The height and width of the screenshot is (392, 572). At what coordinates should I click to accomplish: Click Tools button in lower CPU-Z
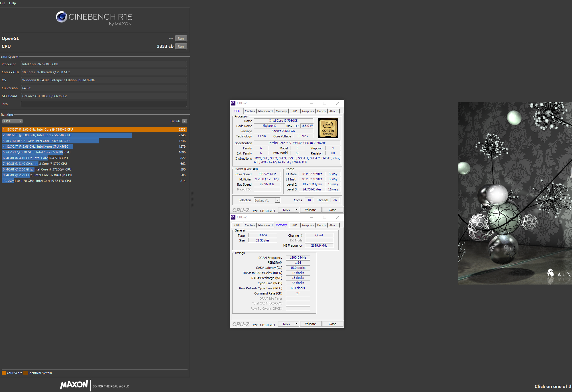tap(286, 324)
